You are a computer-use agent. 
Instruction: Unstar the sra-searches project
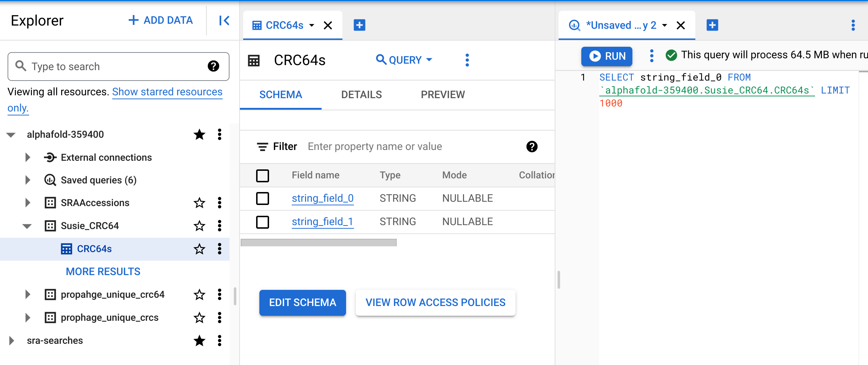point(199,341)
